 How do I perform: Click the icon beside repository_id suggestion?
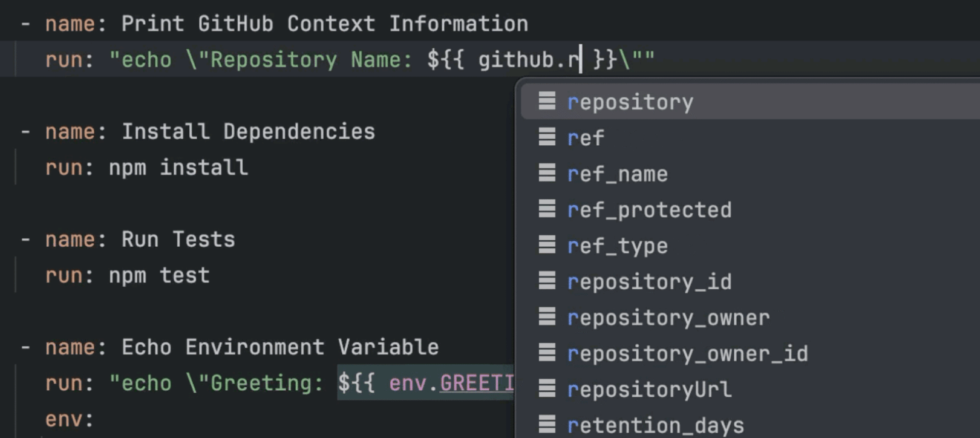547,281
